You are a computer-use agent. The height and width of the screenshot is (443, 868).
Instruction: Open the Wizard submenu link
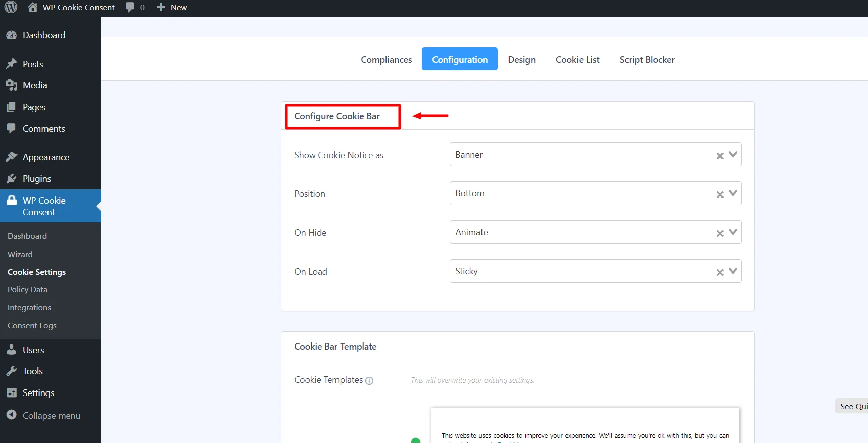(20, 254)
